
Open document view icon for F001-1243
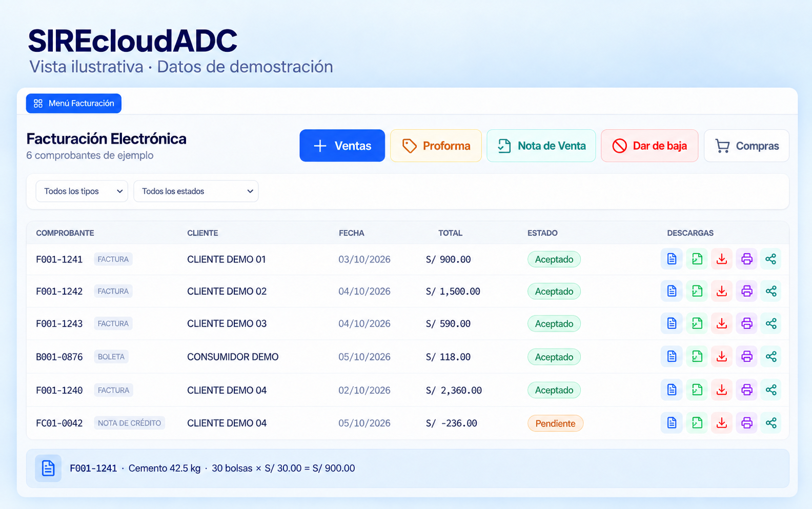[672, 323]
